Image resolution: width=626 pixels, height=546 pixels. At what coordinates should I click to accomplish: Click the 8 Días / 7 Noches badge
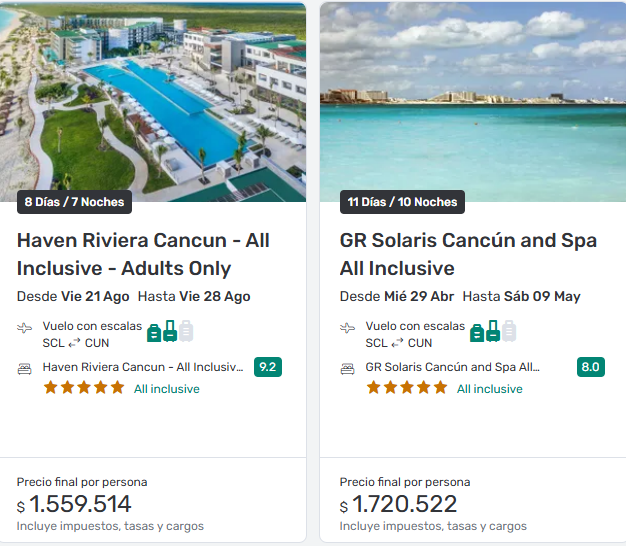(75, 202)
